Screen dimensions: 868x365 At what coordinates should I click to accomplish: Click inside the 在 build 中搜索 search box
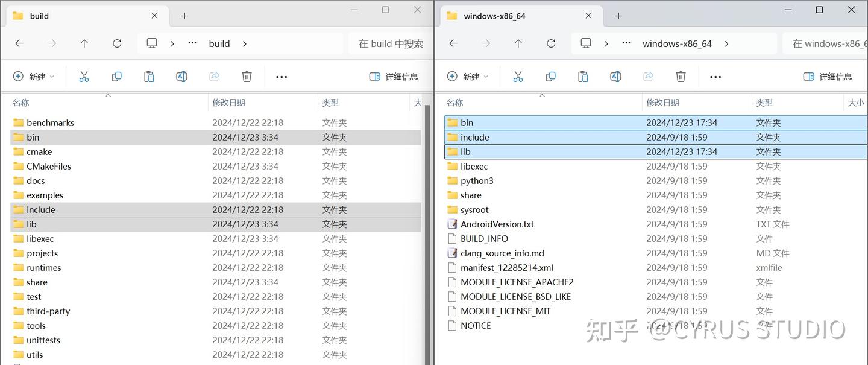(389, 43)
